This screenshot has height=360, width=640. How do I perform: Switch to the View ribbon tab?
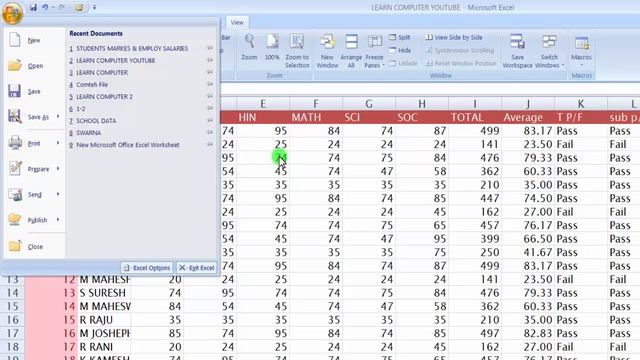point(237,22)
